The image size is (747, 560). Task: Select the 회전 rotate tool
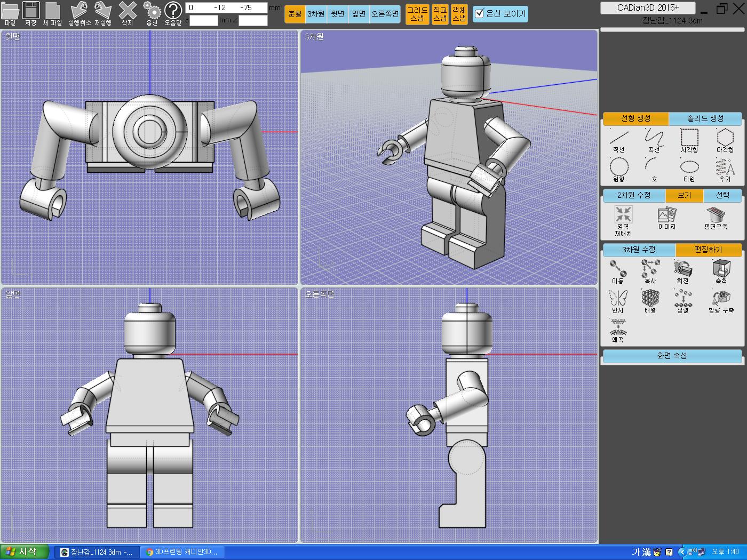pyautogui.click(x=683, y=271)
